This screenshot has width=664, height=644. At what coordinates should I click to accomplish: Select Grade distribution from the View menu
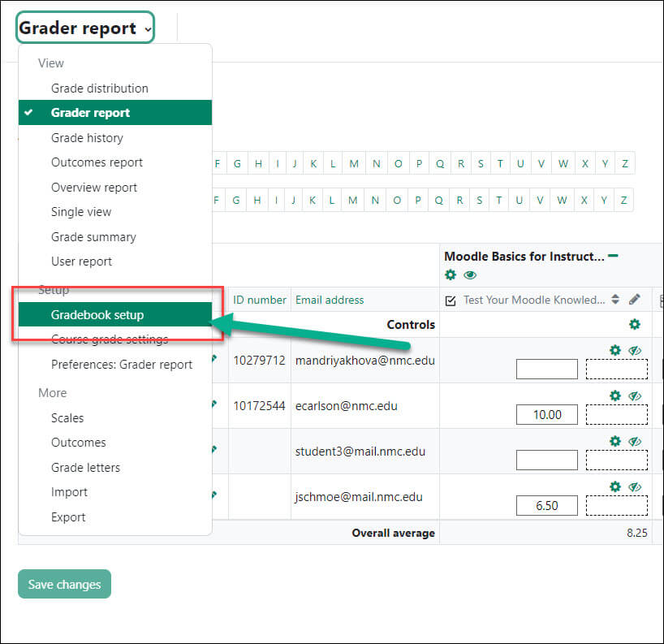[x=100, y=89]
